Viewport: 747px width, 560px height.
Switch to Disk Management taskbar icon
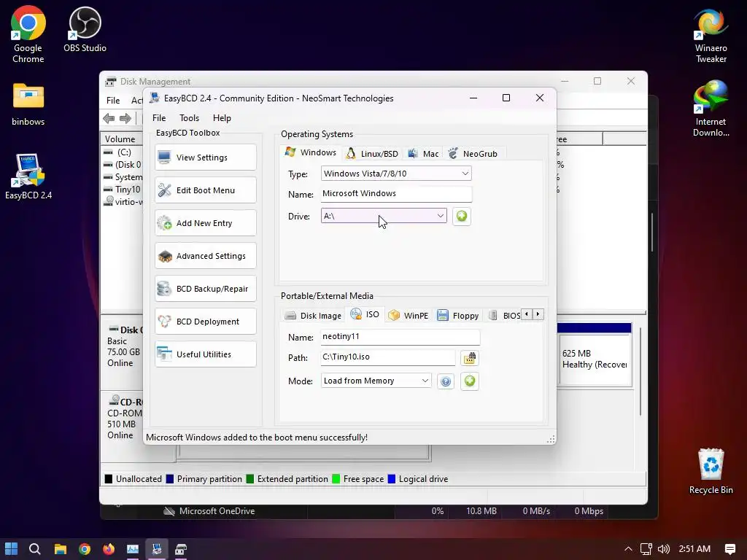181,549
